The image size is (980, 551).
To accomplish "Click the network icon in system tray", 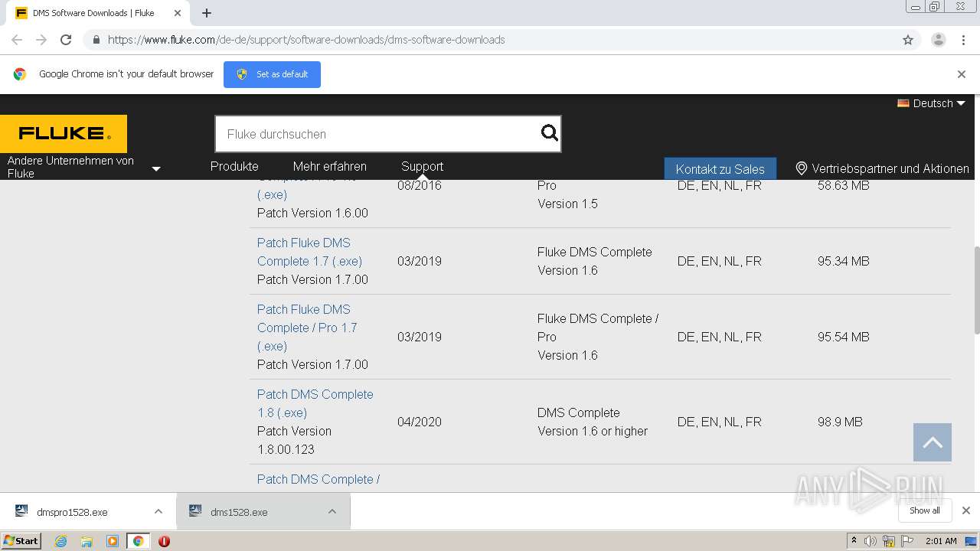I will [x=889, y=541].
